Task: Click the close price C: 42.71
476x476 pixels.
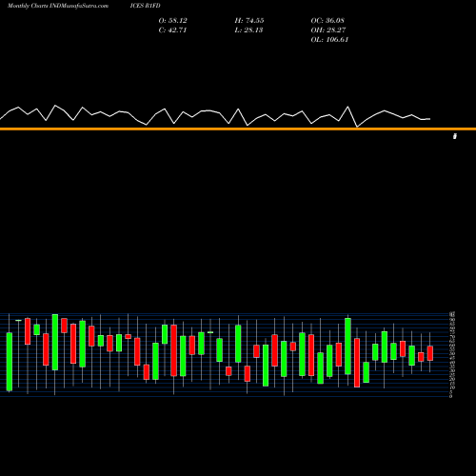Action: pyautogui.click(x=172, y=30)
